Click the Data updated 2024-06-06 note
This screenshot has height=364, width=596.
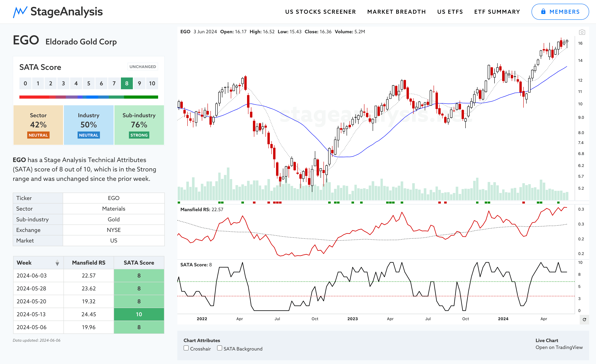point(36,340)
